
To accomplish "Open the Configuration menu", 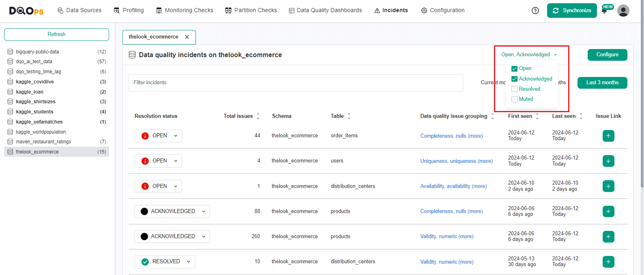I will (443, 11).
